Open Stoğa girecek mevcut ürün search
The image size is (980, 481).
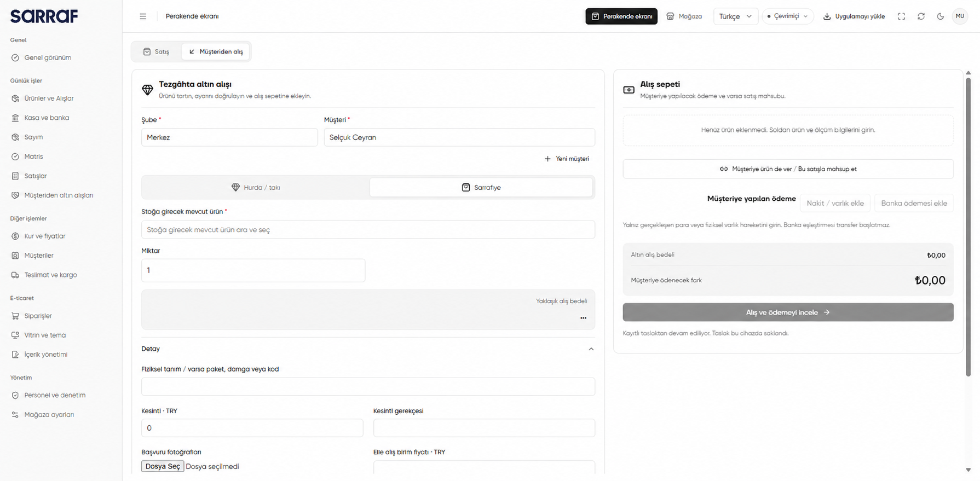click(x=368, y=230)
